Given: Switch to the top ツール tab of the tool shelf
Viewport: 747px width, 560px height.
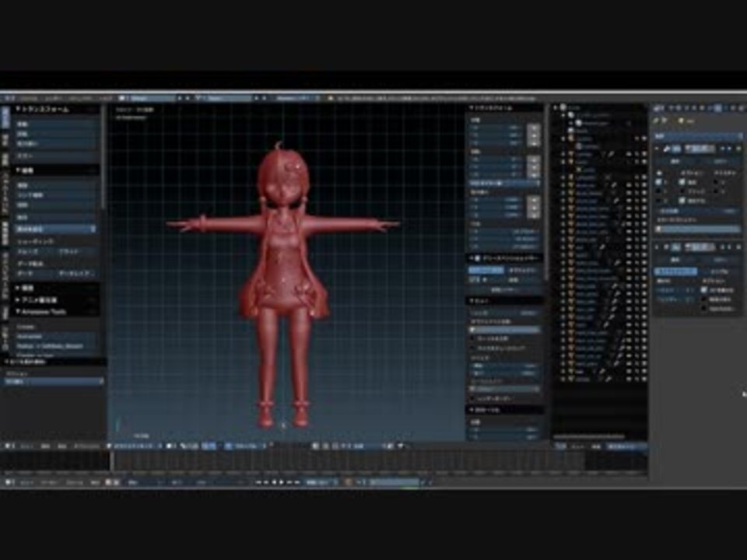Looking at the screenshot, I should point(5,117).
